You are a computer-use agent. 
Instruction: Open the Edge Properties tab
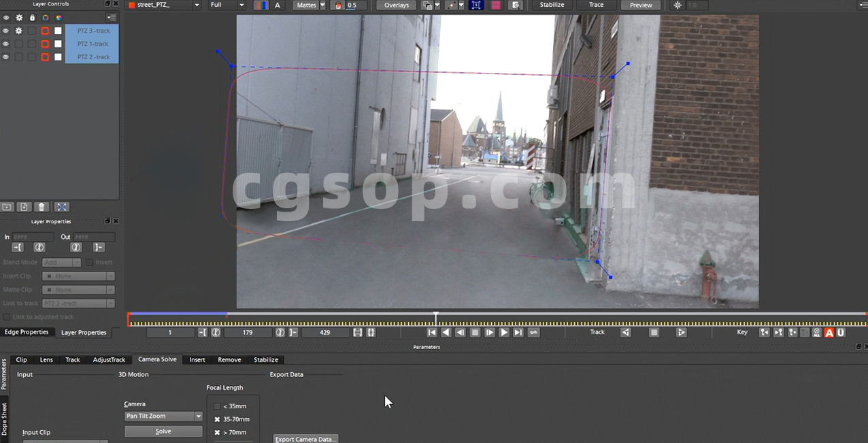click(27, 332)
